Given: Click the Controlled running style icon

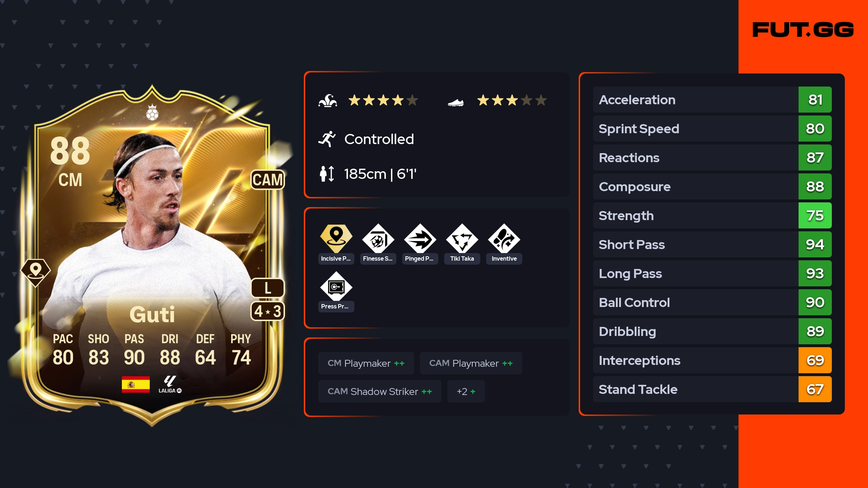Looking at the screenshot, I should [327, 139].
